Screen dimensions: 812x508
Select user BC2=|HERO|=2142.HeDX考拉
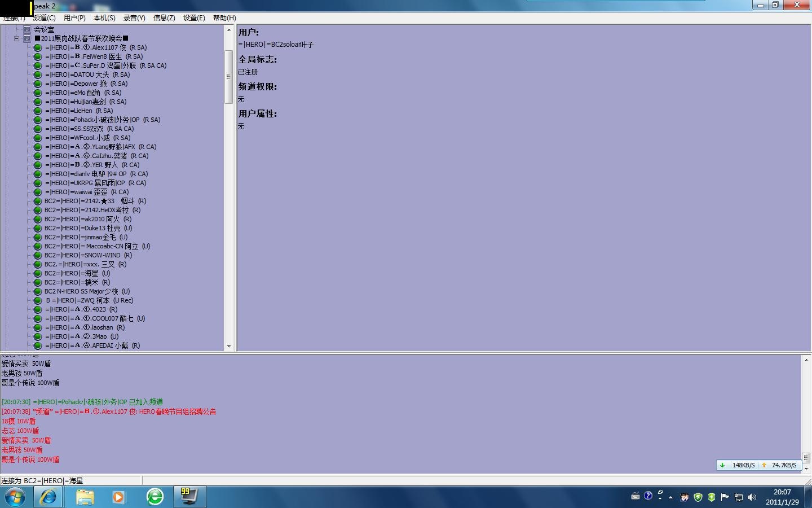pyautogui.click(x=92, y=210)
